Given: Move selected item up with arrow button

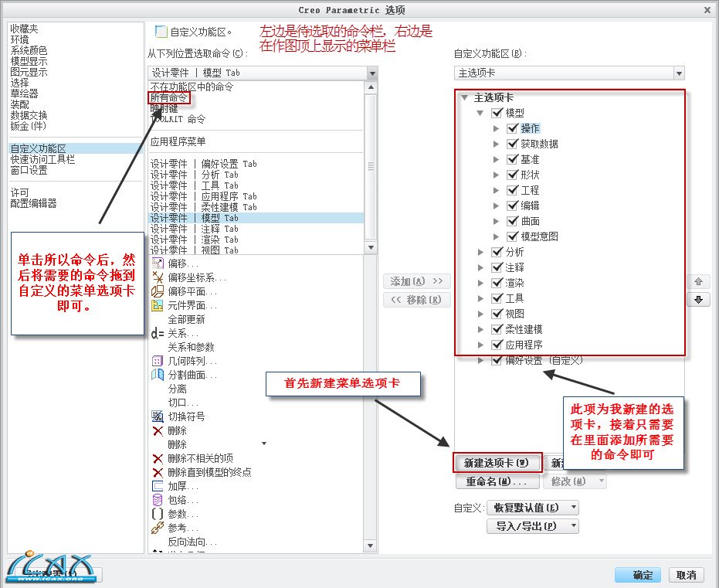Looking at the screenshot, I should pos(698,281).
